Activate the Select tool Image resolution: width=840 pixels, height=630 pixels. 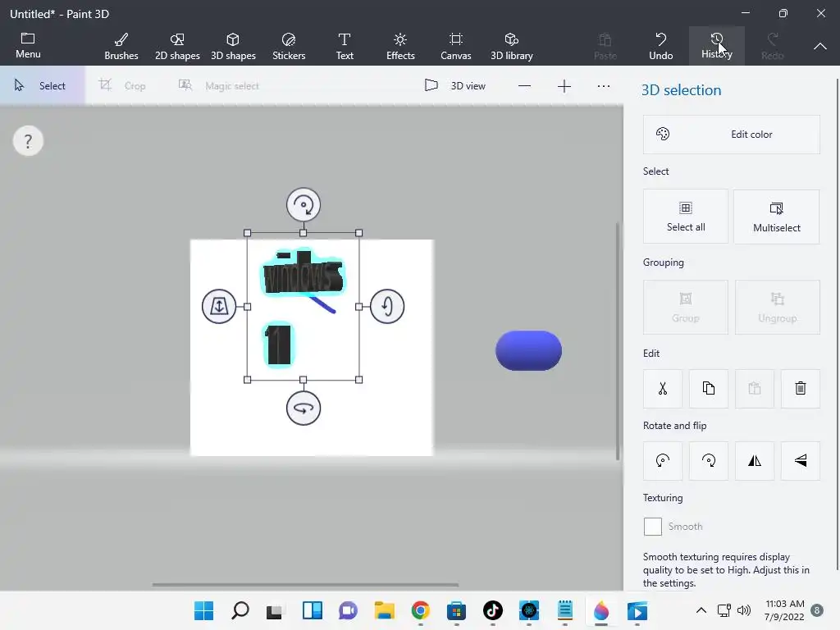pyautogui.click(x=42, y=85)
